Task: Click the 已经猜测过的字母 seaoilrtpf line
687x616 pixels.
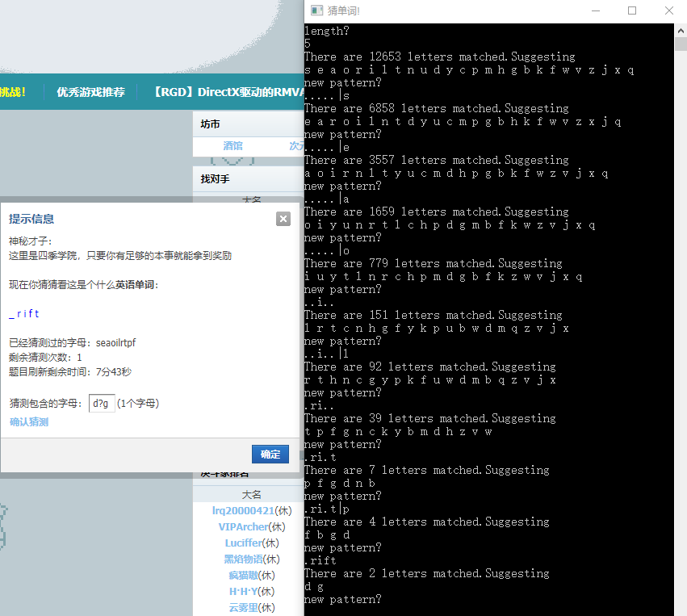Action: coord(73,342)
